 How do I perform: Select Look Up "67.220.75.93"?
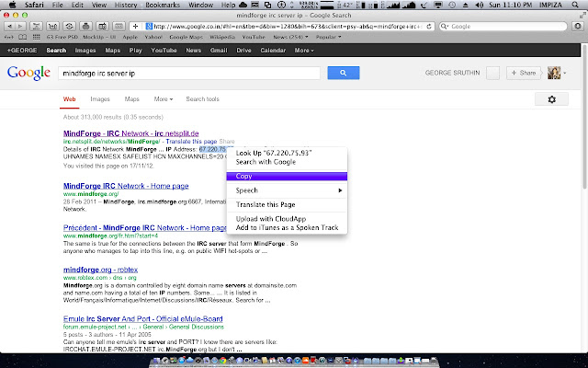click(287, 153)
